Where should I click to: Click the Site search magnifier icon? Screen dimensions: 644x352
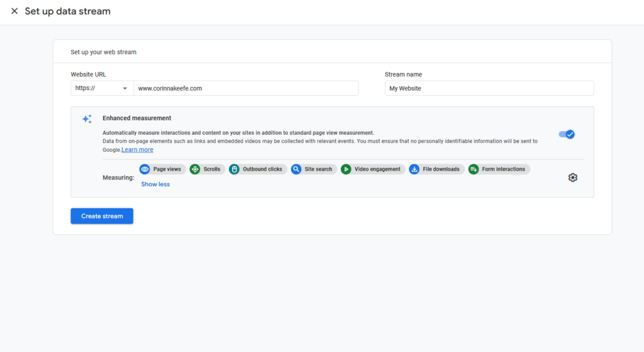(x=296, y=169)
